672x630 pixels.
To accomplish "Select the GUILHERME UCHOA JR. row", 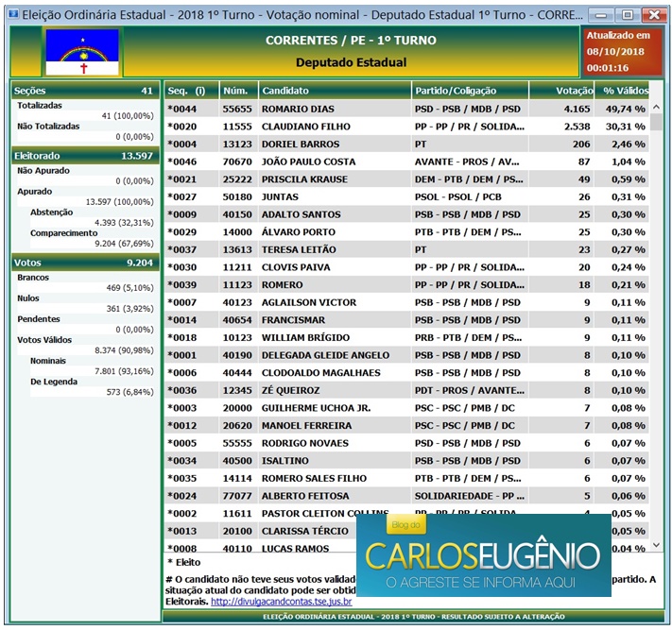I will point(406,408).
